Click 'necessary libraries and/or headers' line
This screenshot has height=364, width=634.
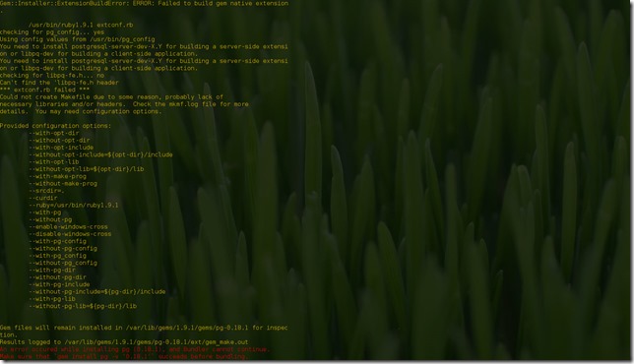coord(124,104)
